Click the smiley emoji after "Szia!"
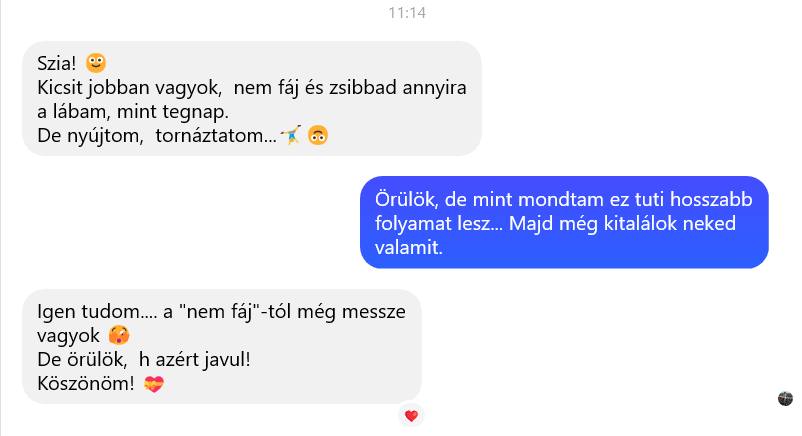 pyautogui.click(x=96, y=63)
